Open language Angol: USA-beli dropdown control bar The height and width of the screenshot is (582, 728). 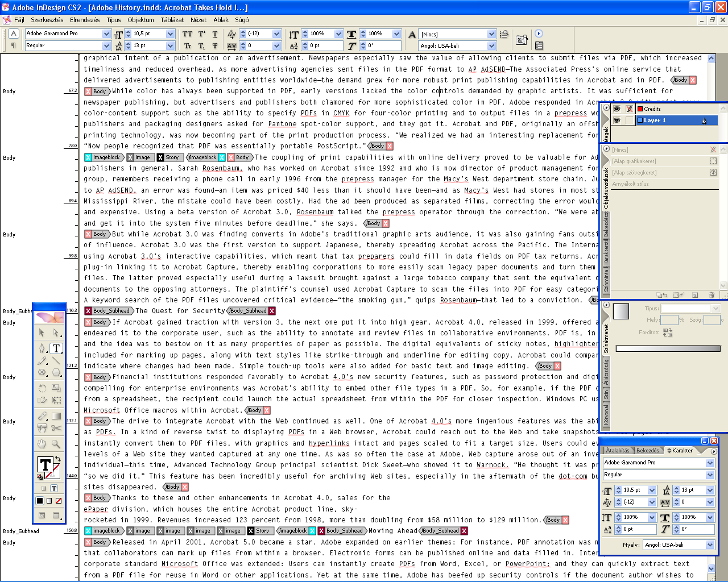[491, 46]
